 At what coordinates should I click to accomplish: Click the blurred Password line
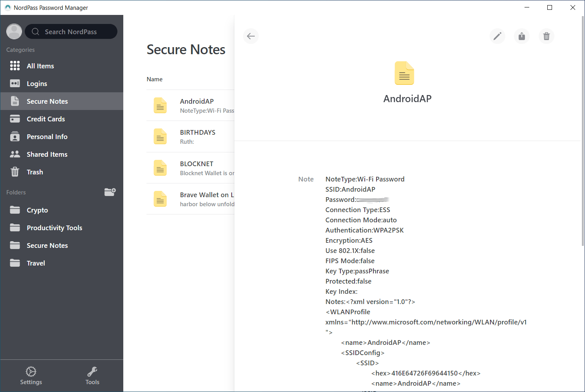[x=357, y=200]
